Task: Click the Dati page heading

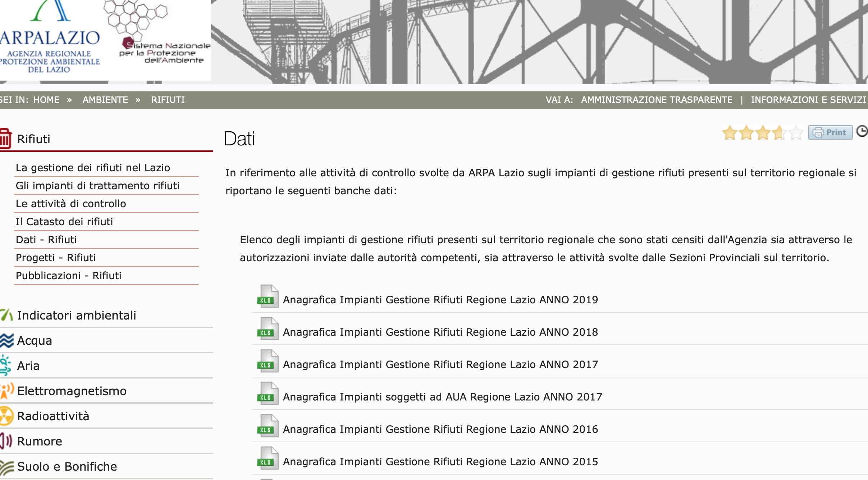Action: [239, 139]
